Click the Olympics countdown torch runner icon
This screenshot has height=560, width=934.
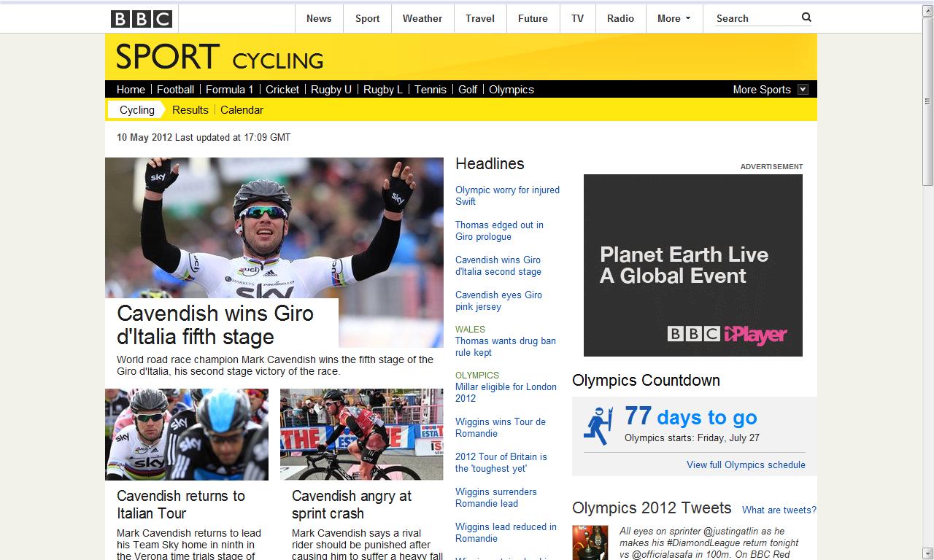598,427
